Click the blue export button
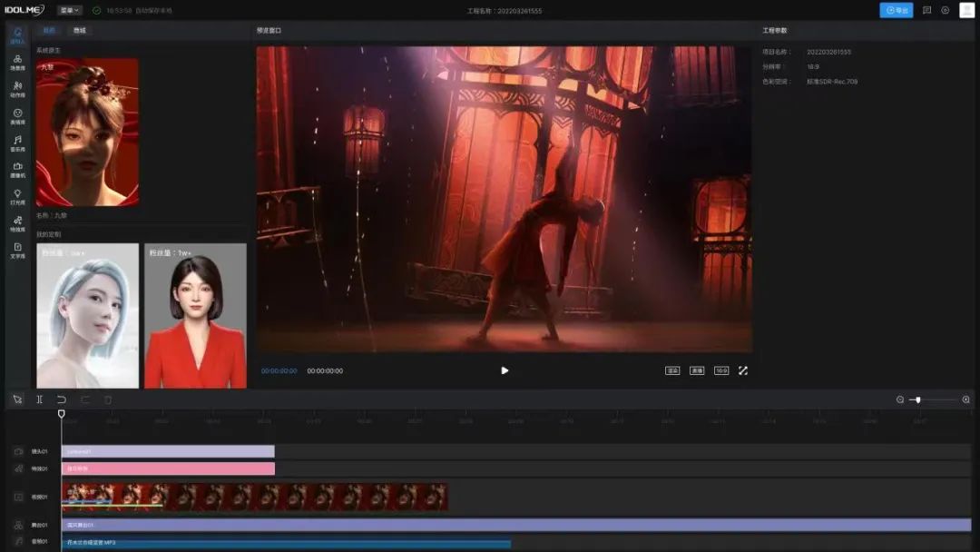 896,10
